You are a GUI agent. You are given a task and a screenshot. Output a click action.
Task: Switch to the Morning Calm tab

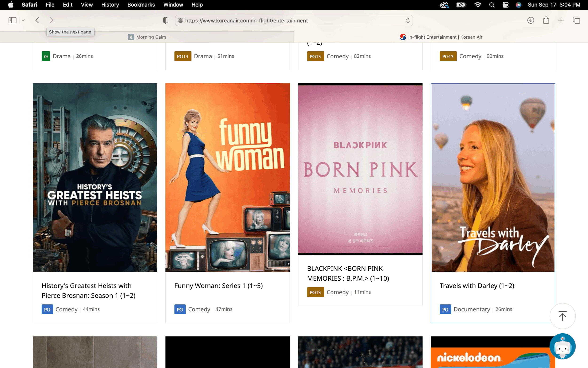click(x=147, y=37)
